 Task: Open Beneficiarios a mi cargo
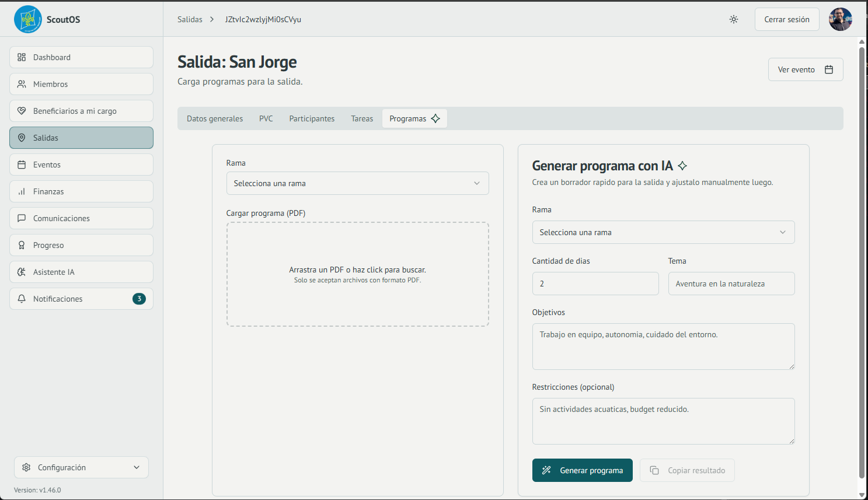click(x=81, y=111)
